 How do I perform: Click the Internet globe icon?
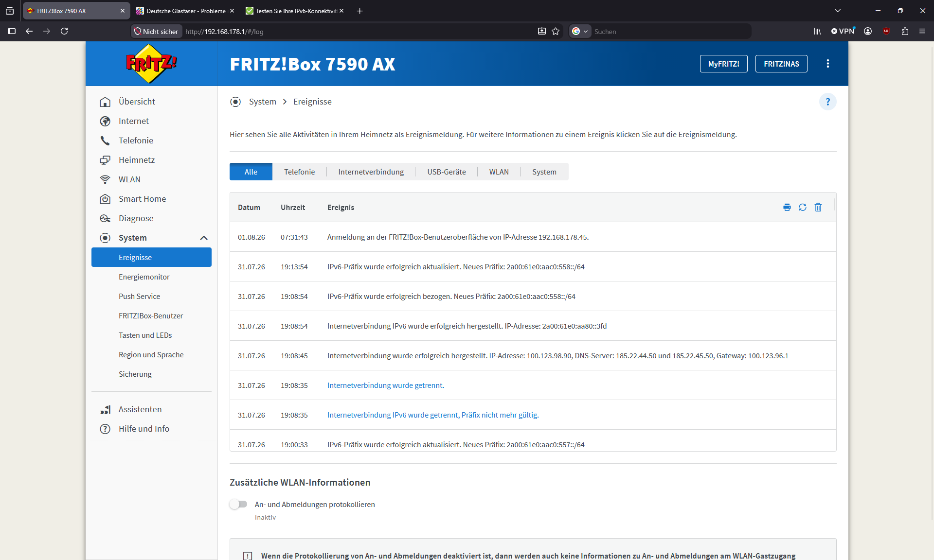(105, 121)
